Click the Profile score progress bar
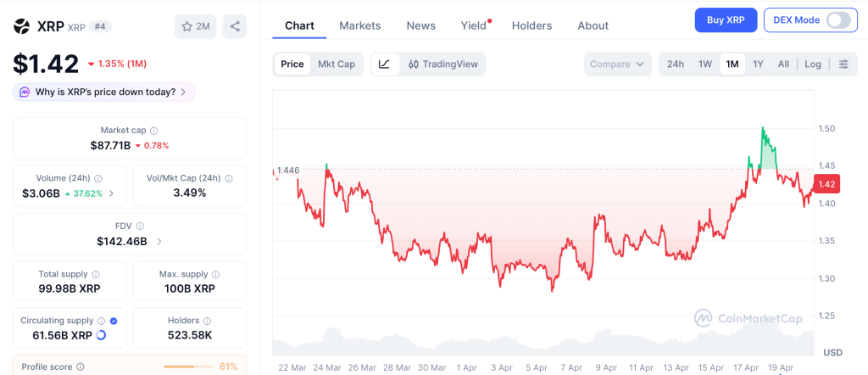The image size is (868, 375). pyautogui.click(x=188, y=367)
